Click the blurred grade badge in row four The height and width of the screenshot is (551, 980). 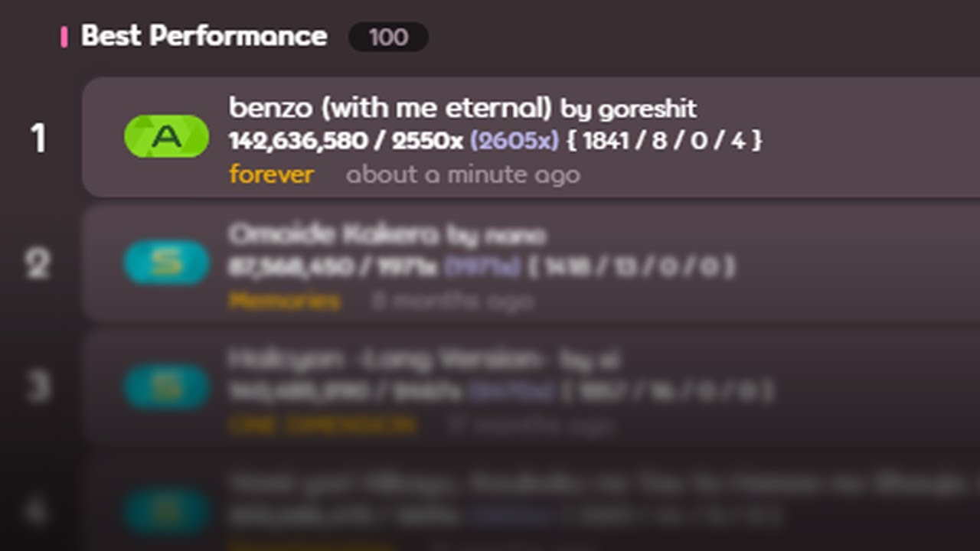click(166, 512)
